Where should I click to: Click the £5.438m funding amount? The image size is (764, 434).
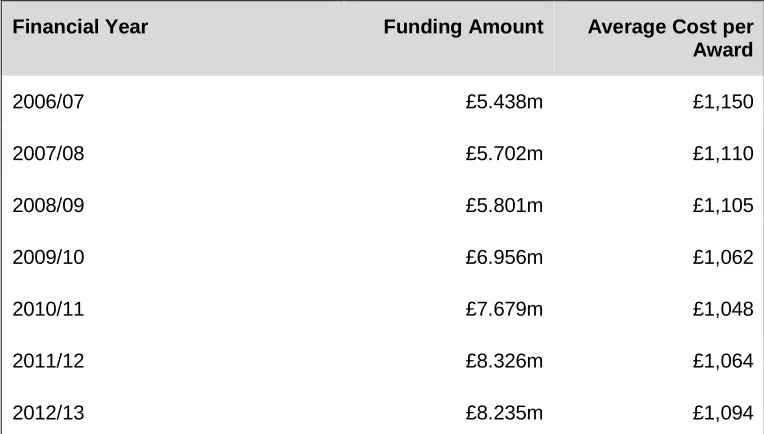[x=504, y=102]
